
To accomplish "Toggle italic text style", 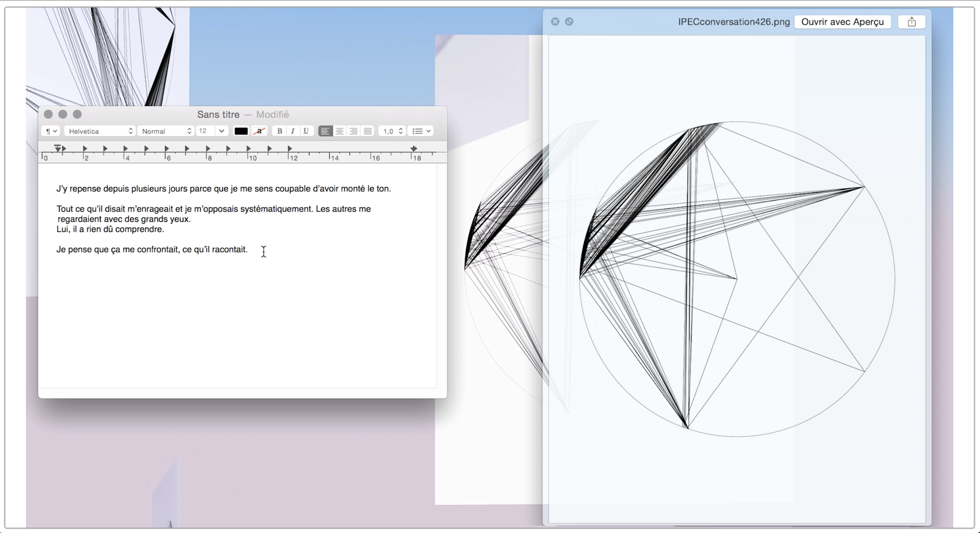I will click(x=293, y=131).
